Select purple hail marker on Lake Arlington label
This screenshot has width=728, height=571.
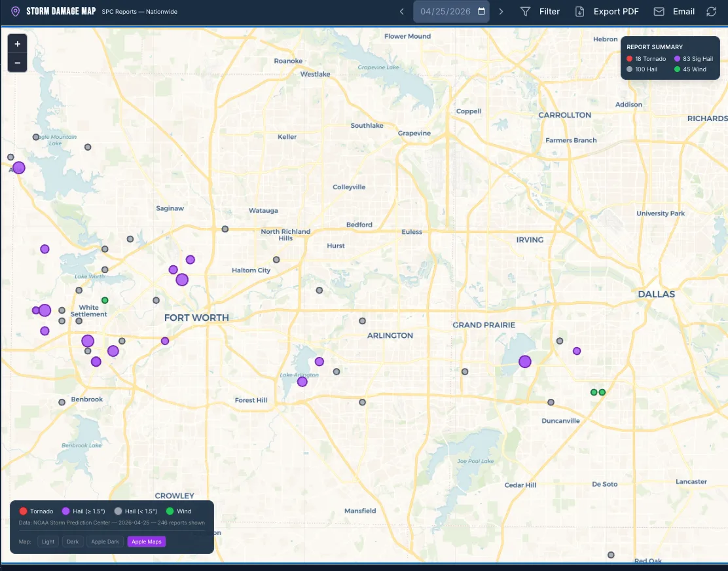pos(302,382)
